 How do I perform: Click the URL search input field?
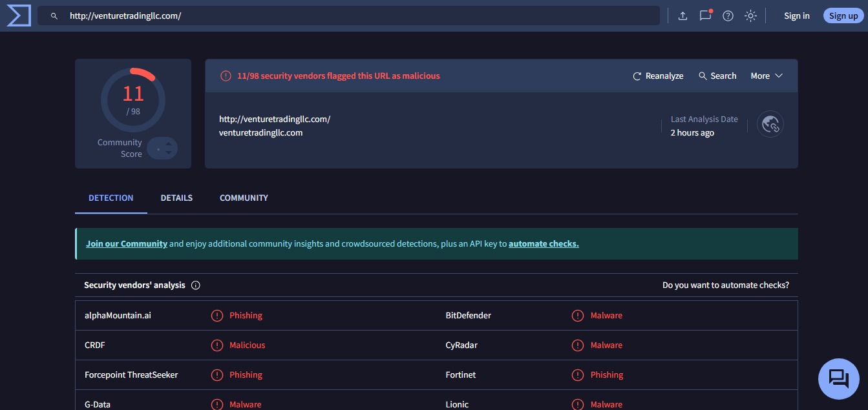coord(355,16)
